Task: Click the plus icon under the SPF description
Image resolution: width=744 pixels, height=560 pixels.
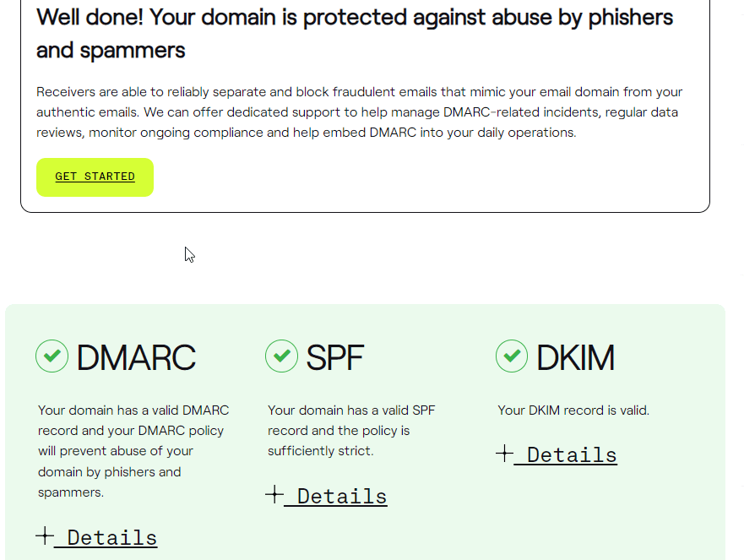Action: pyautogui.click(x=274, y=494)
